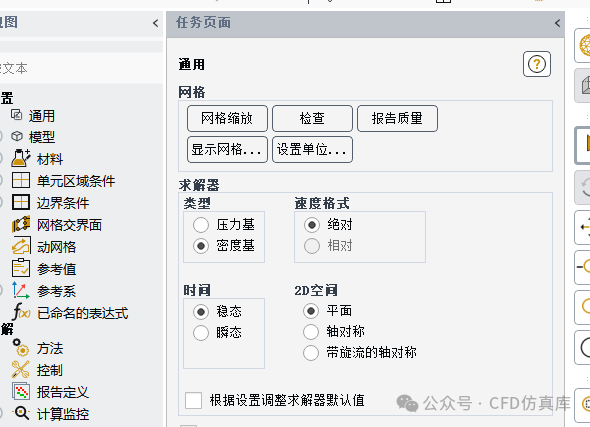Viewport: 590px width, 427px height.
Task: Click the 材料 flask icon
Action: (x=21, y=158)
